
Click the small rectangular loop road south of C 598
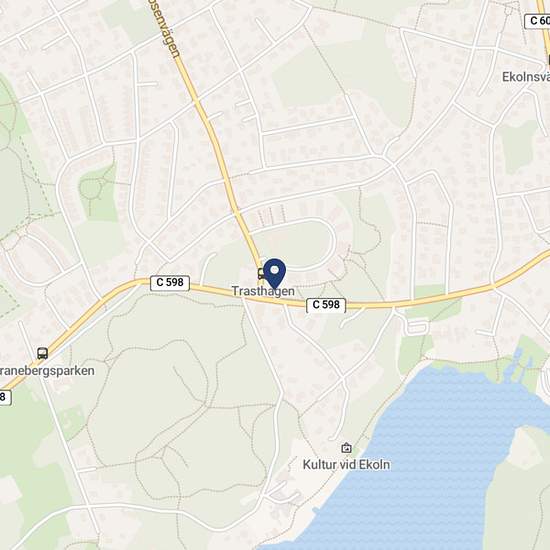pyautogui.click(x=416, y=327)
